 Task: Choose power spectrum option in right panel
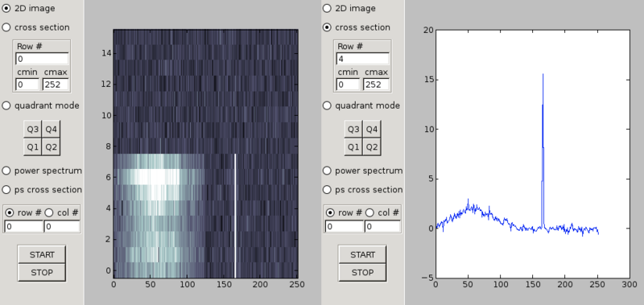[x=327, y=171]
